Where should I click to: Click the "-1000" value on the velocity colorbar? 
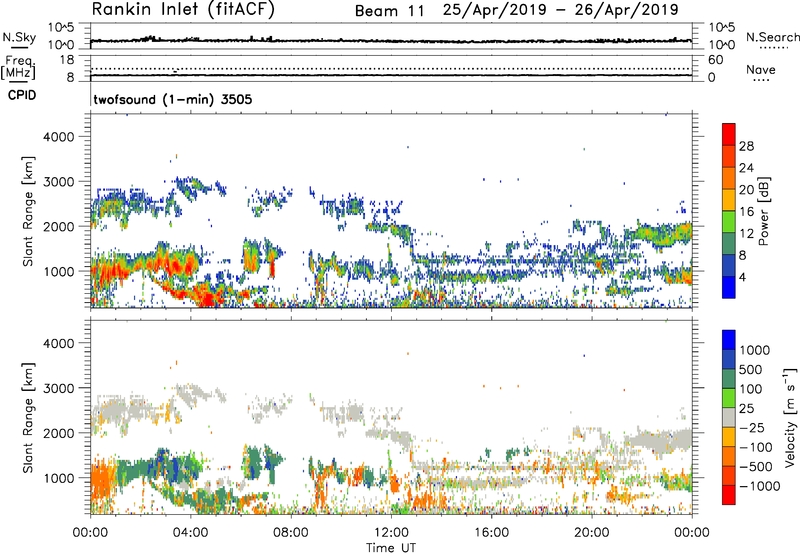click(760, 486)
